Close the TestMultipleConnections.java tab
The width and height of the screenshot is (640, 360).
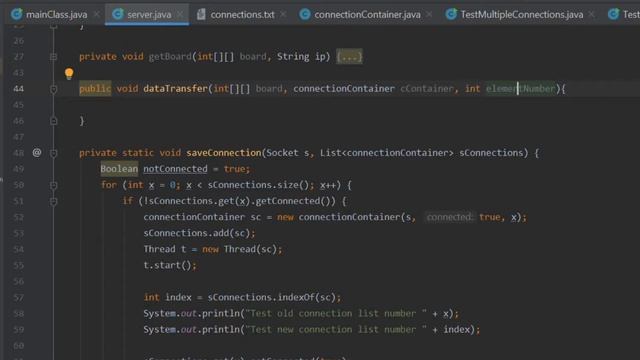pos(591,15)
